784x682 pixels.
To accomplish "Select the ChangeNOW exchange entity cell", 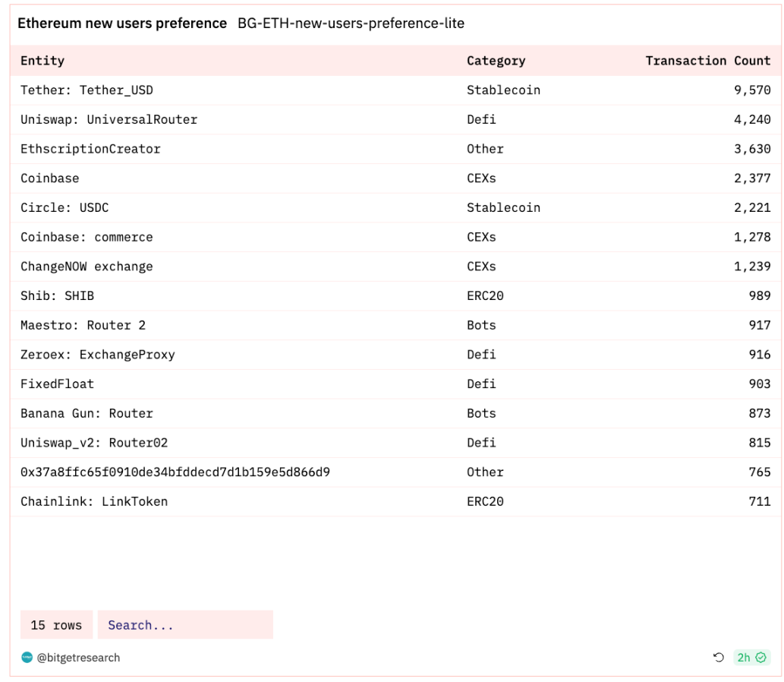I will [x=87, y=267].
